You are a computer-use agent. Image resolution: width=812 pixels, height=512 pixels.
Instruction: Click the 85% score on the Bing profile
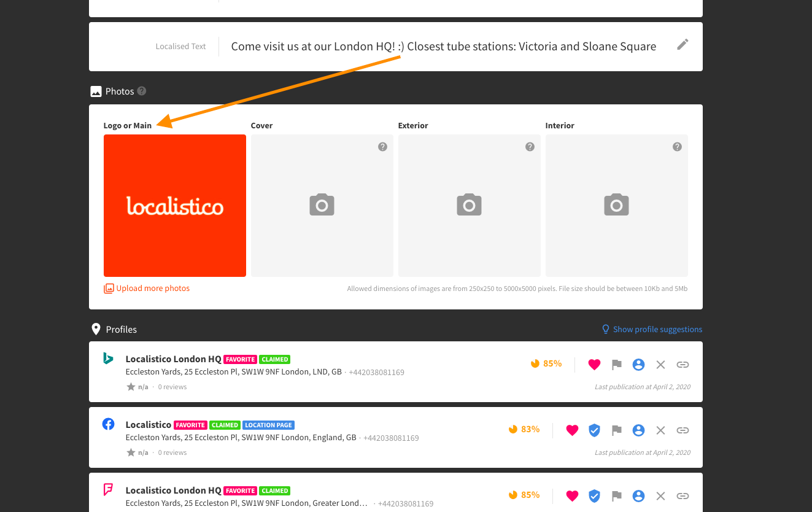(x=546, y=363)
